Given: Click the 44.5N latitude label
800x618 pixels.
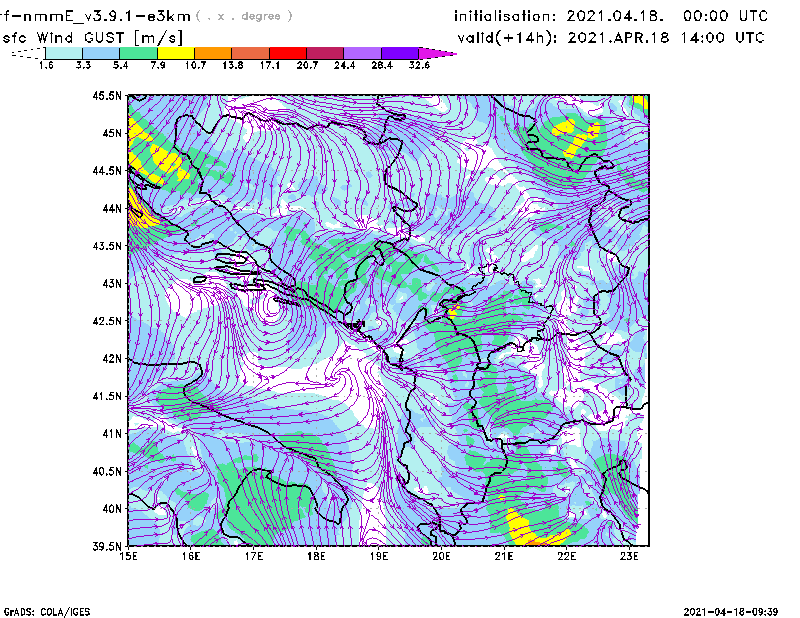Looking at the screenshot, I should pos(107,170).
